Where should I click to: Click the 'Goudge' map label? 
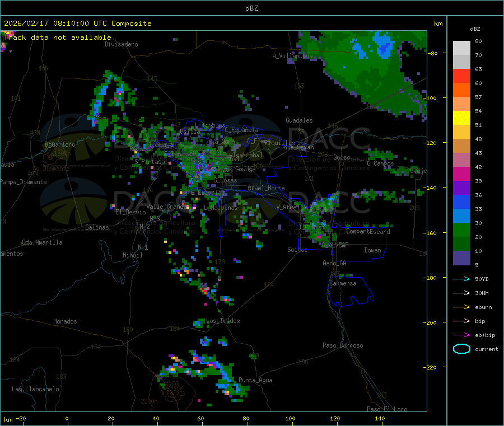245,169
